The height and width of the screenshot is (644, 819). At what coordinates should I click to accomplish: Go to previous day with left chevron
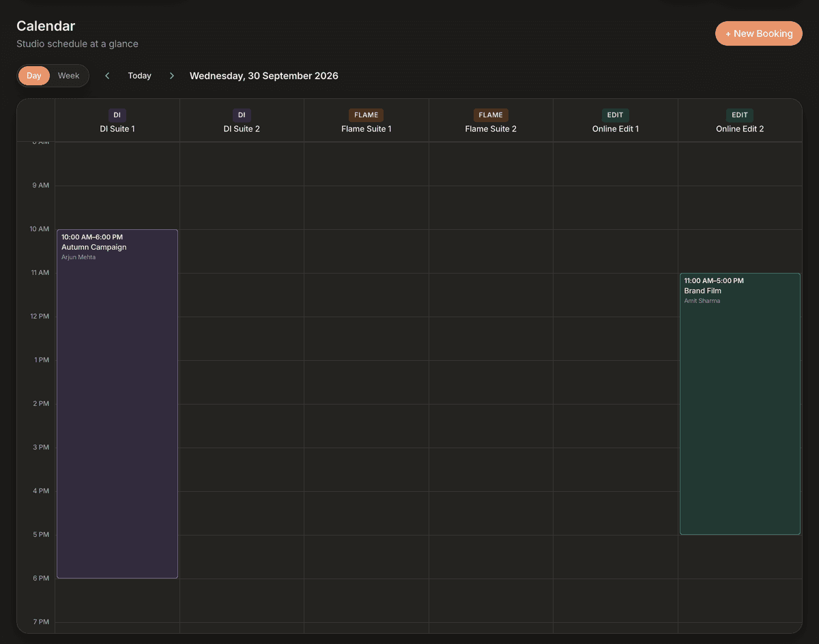[107, 76]
